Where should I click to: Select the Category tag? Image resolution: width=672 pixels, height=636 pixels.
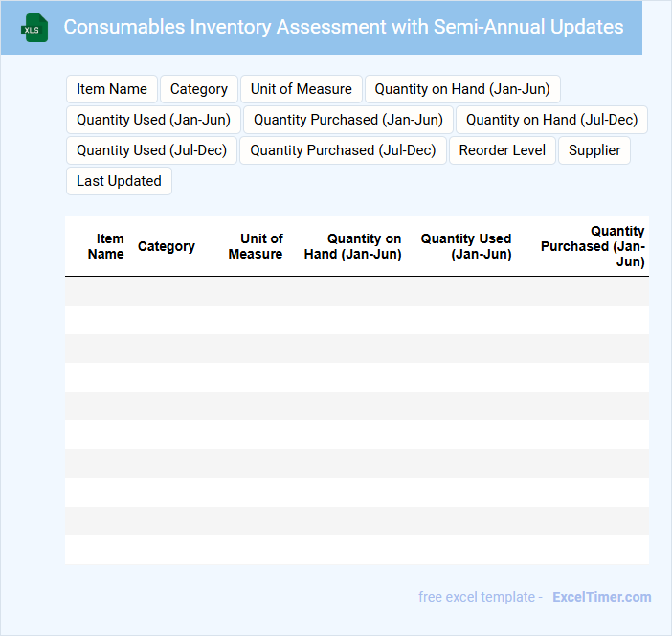pos(199,89)
